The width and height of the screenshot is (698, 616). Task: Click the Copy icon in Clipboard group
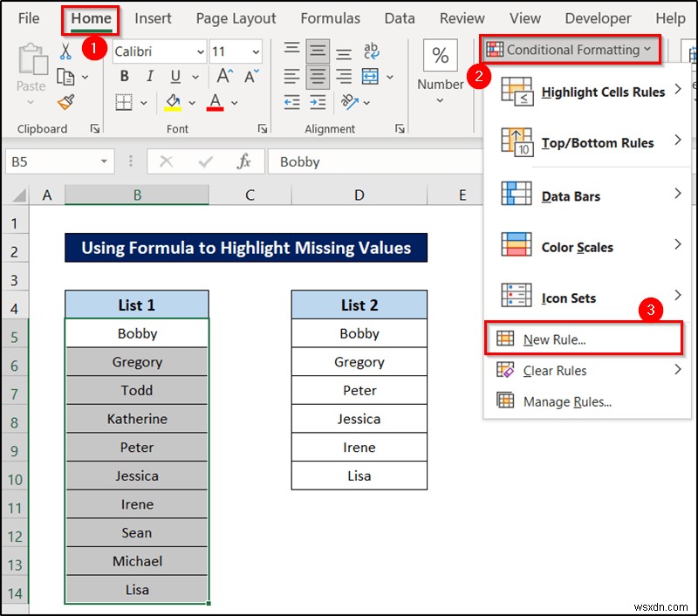(65, 77)
